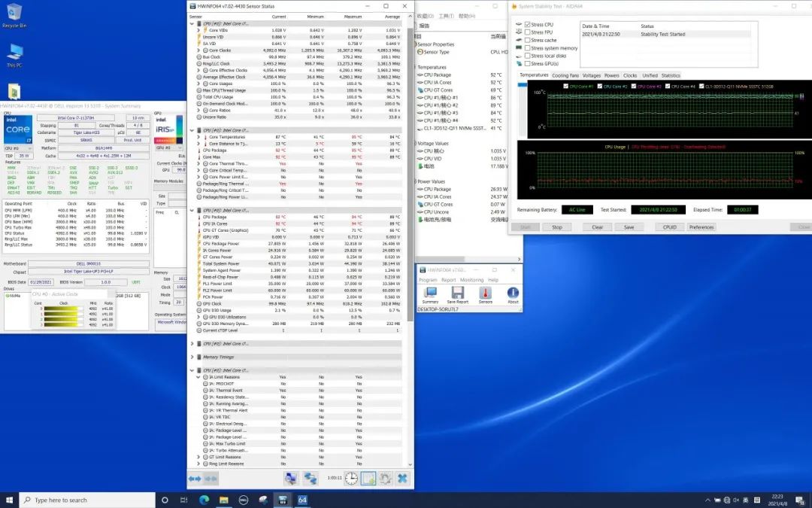The height and width of the screenshot is (508, 812).
Task: Click the blue X close sensors icon
Action: click(401, 478)
